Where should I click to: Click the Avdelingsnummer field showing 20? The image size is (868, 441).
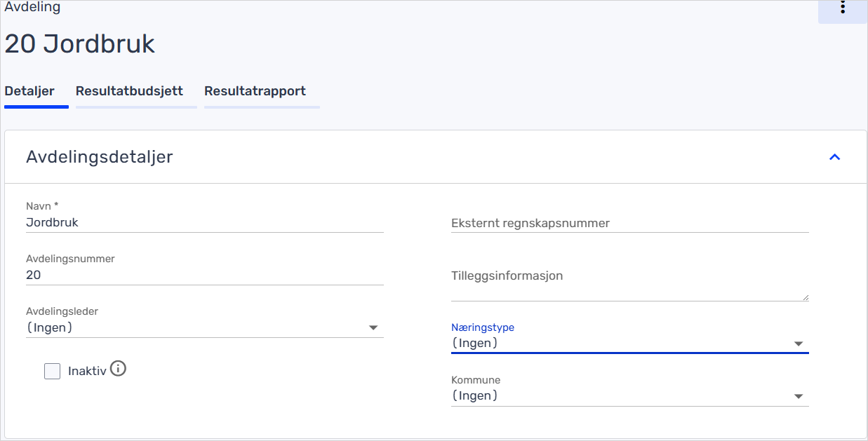coord(203,275)
